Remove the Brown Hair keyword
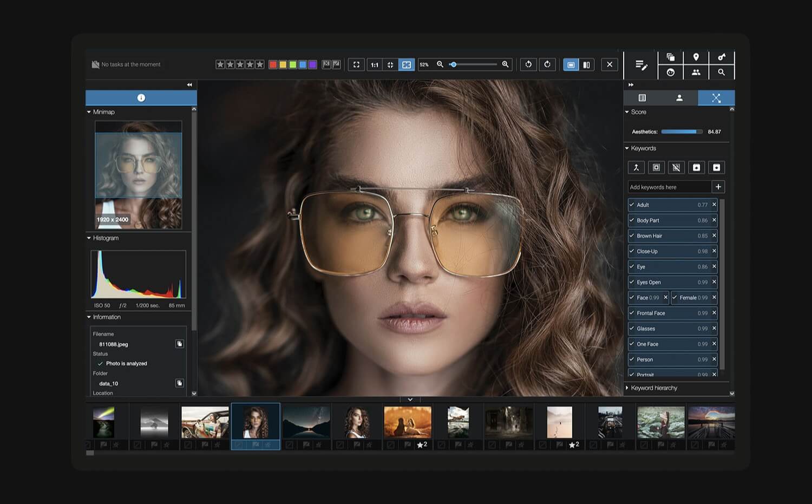812x504 pixels. (714, 235)
